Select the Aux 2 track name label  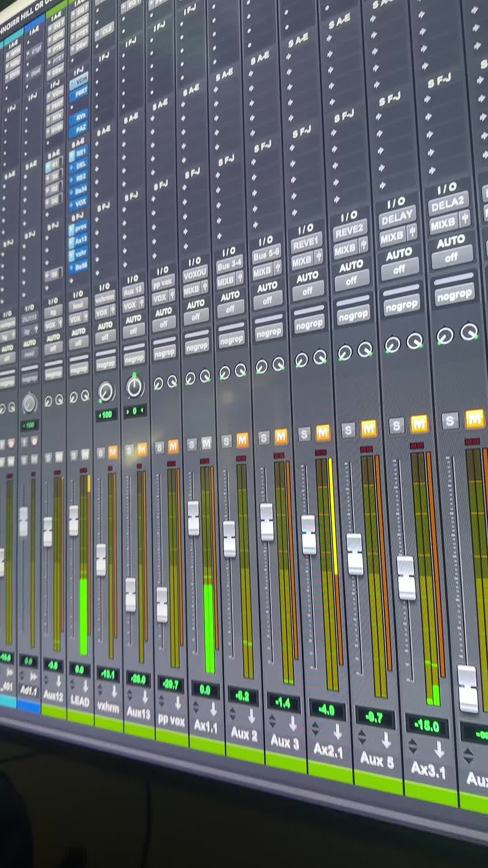244,734
